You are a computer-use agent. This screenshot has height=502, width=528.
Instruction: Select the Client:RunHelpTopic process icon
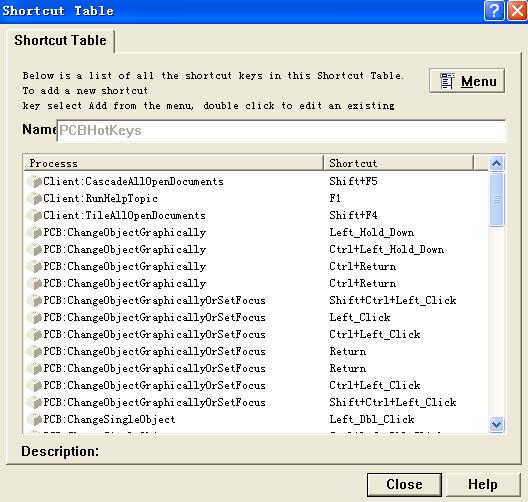point(34,198)
